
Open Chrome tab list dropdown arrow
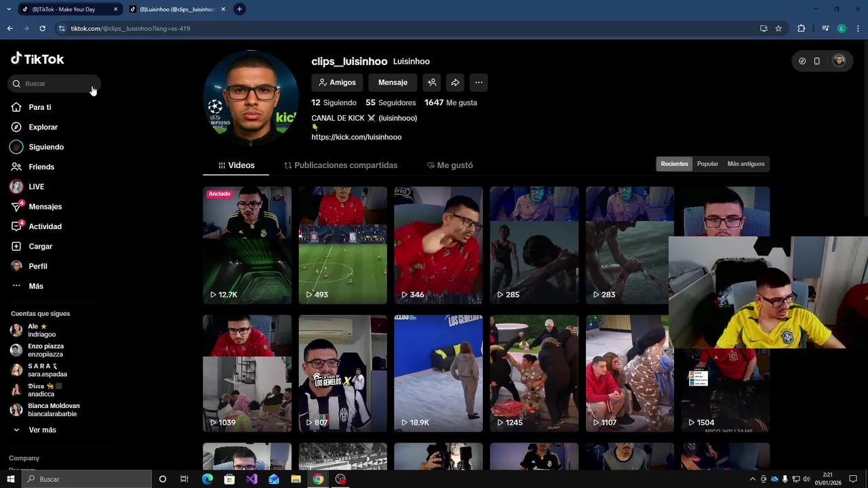(9, 9)
